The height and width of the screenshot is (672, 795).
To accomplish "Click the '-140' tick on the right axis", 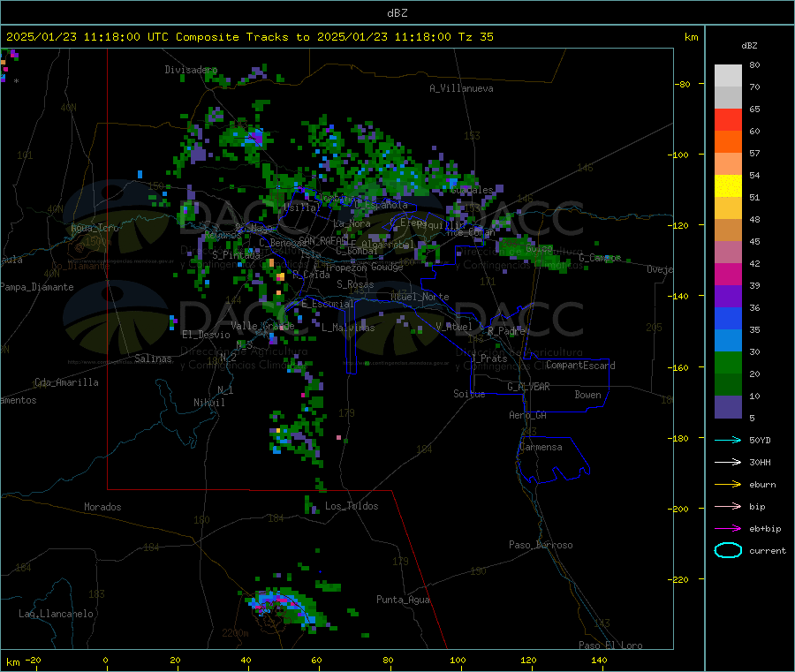I will pos(680,296).
